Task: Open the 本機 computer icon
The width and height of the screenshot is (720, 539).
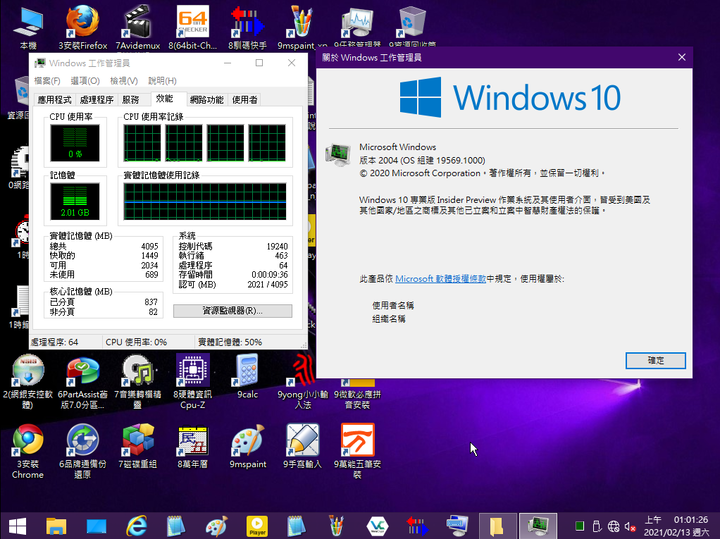Action: click(x=28, y=28)
